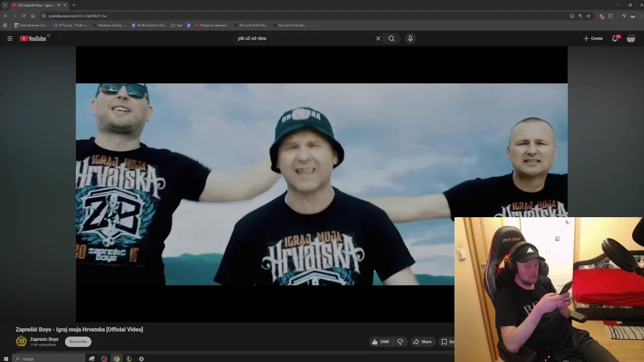
Task: View site information icon in address bar
Action: pos(43,16)
